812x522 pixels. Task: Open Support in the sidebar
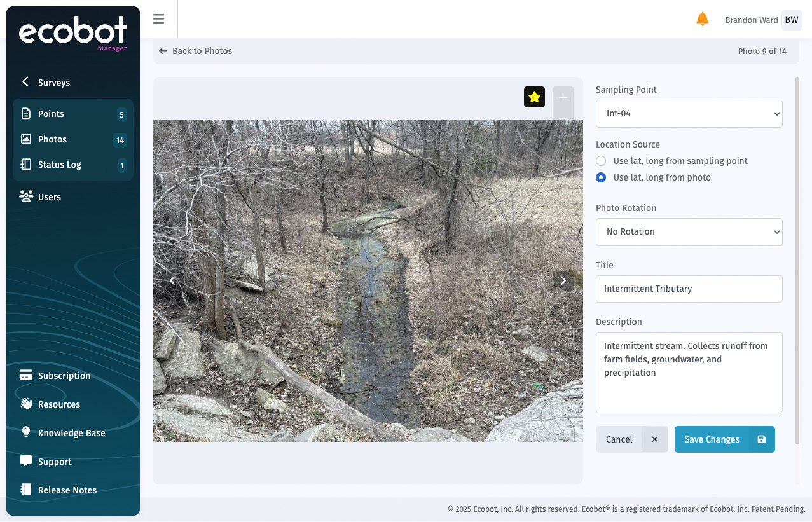coord(55,462)
